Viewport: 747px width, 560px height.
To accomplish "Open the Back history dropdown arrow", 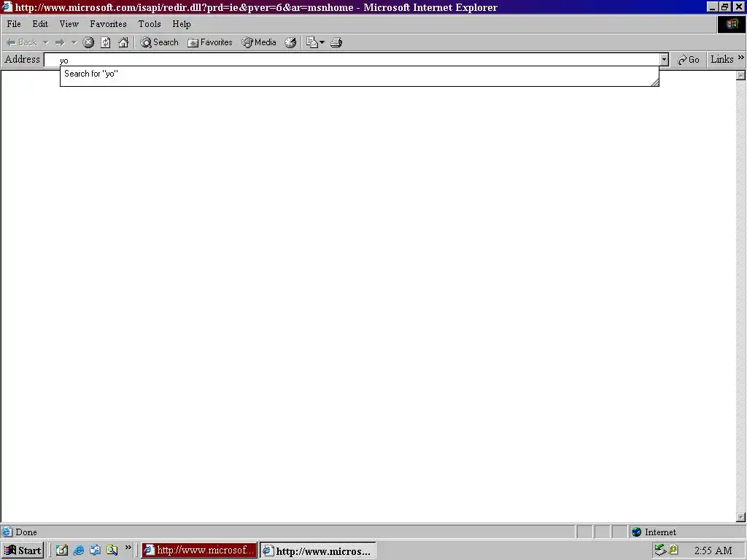I will click(x=46, y=42).
